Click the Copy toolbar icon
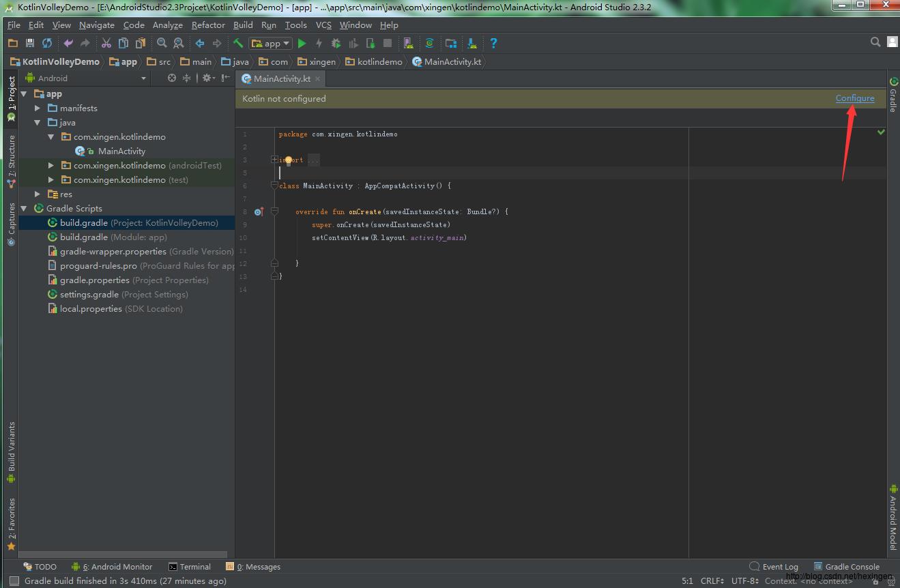Image resolution: width=900 pixels, height=588 pixels. point(124,43)
